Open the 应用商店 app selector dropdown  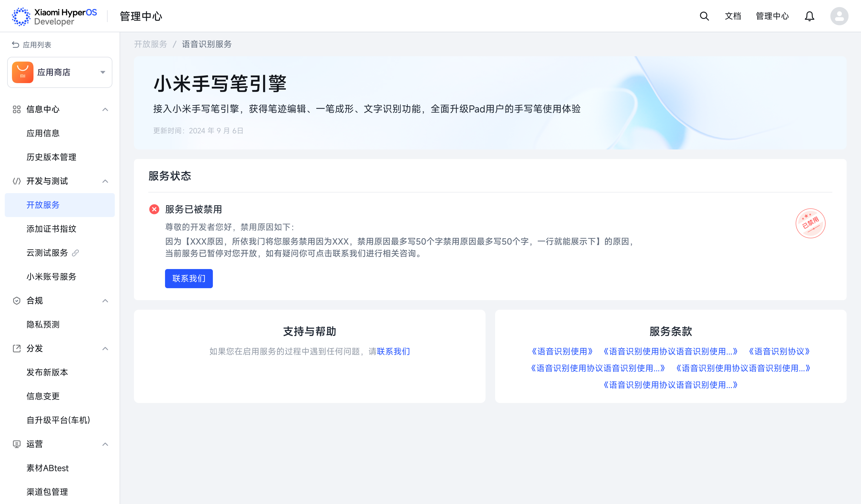[x=60, y=72]
